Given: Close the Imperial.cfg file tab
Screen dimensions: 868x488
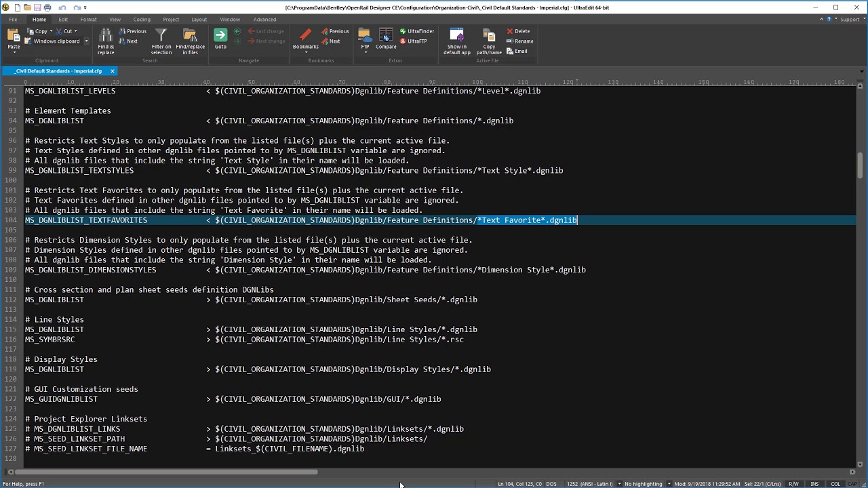Looking at the screenshot, I should (113, 71).
